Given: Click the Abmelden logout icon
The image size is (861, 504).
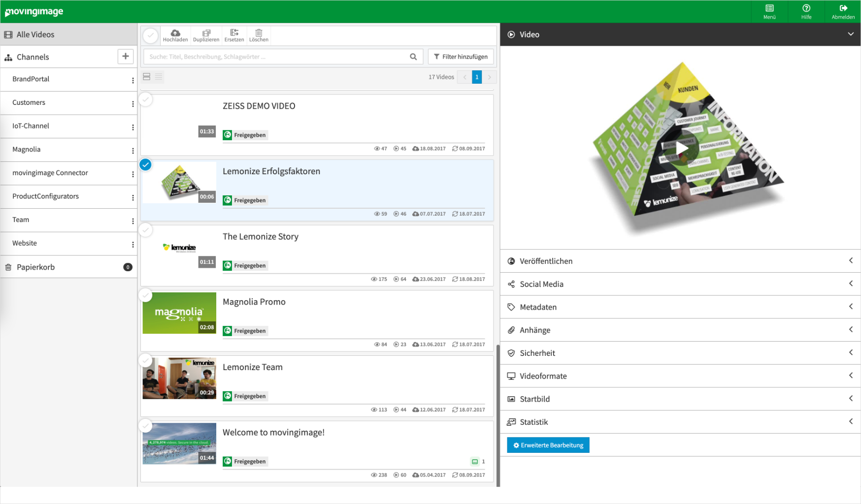Looking at the screenshot, I should pyautogui.click(x=843, y=8).
